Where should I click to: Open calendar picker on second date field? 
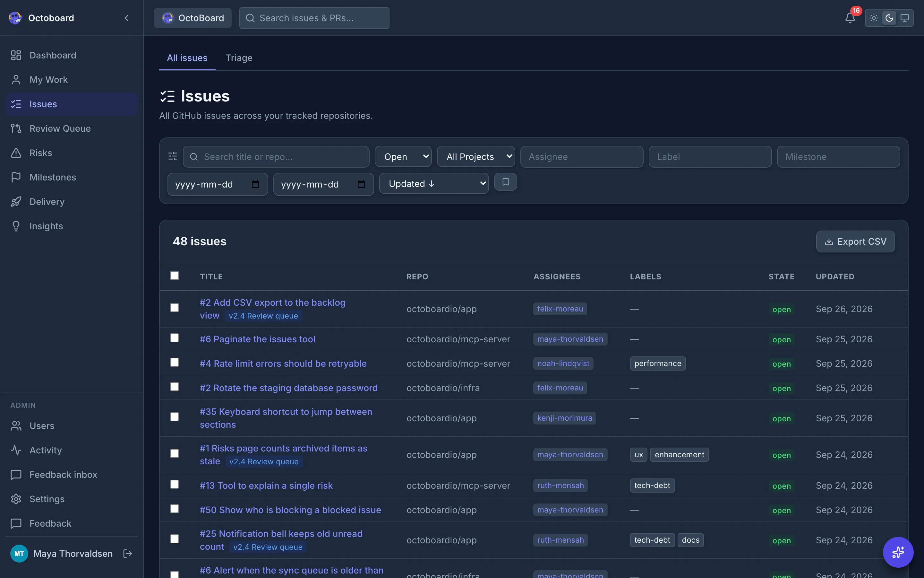tap(361, 184)
